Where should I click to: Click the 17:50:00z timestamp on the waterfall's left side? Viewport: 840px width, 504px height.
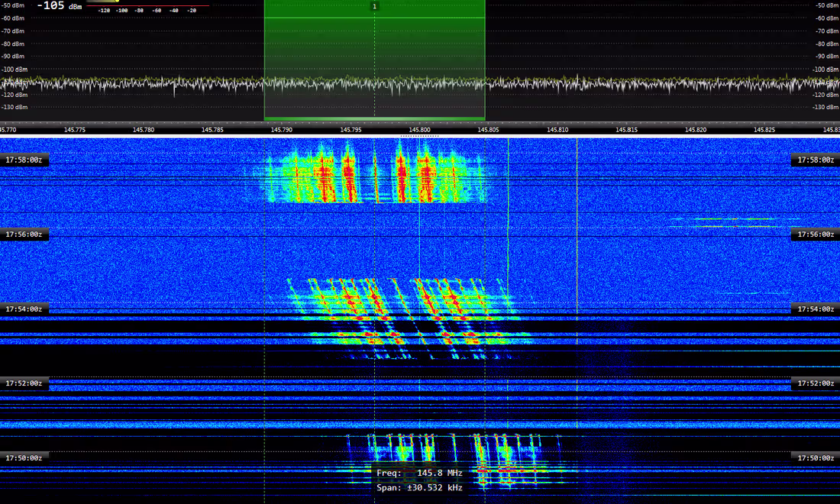tap(24, 458)
